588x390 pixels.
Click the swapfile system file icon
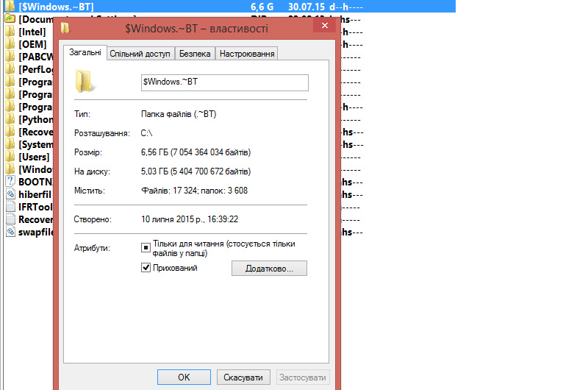[10, 232]
